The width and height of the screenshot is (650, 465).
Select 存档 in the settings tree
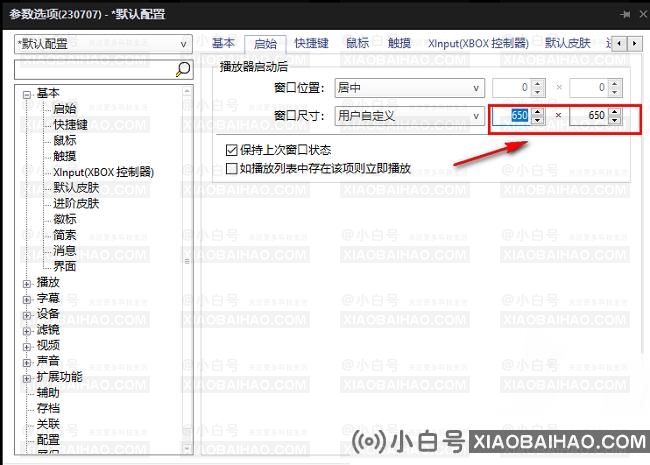tap(48, 408)
